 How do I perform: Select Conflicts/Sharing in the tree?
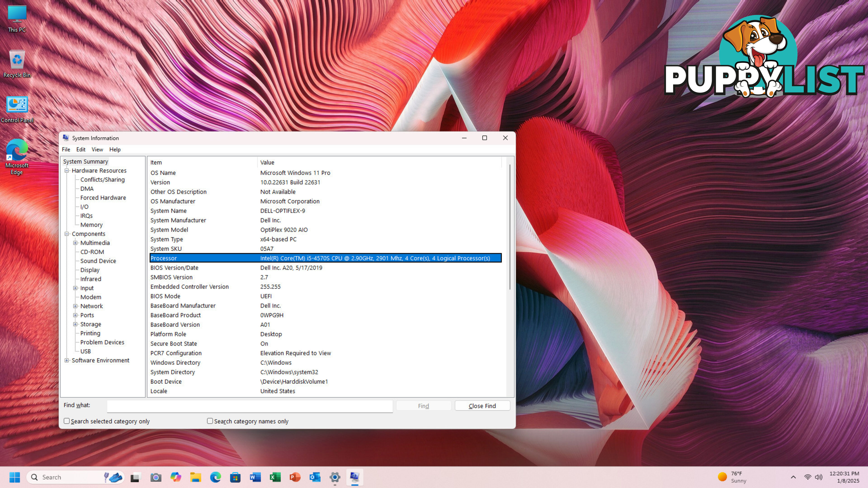click(x=102, y=180)
